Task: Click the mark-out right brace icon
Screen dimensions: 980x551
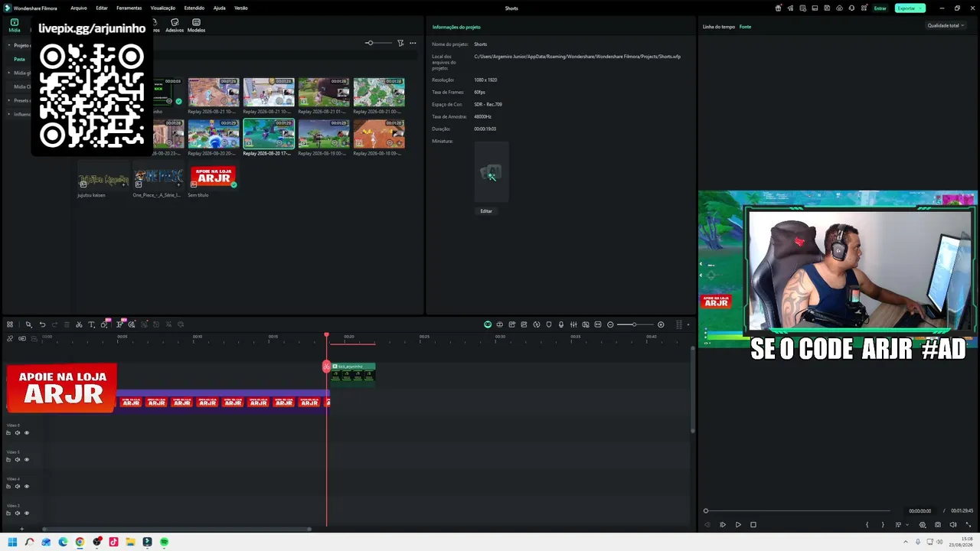Action: pos(883,525)
